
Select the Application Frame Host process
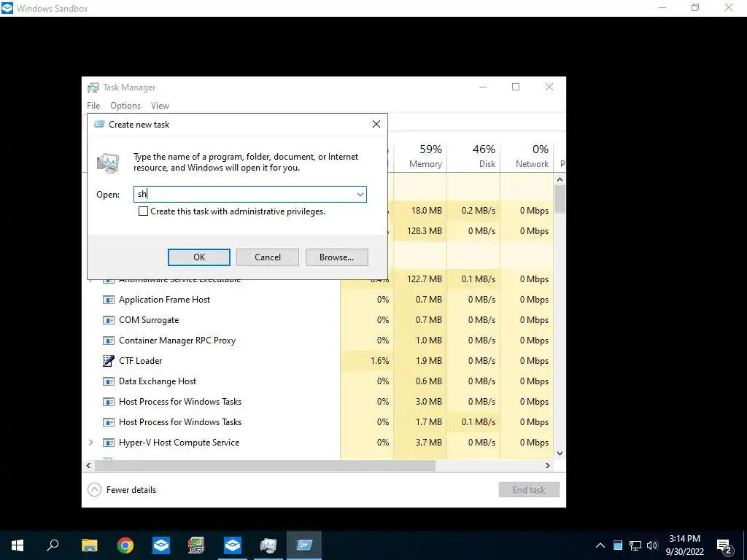(164, 300)
